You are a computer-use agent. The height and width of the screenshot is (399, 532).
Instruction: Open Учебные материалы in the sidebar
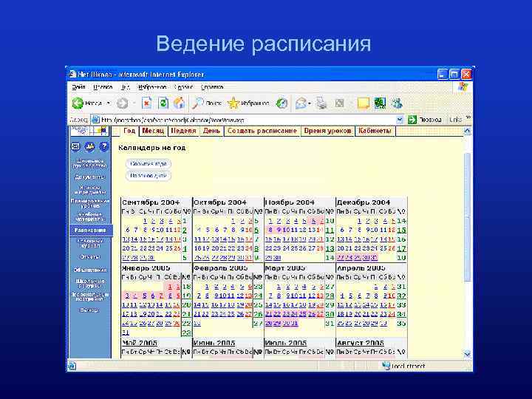[x=90, y=216]
